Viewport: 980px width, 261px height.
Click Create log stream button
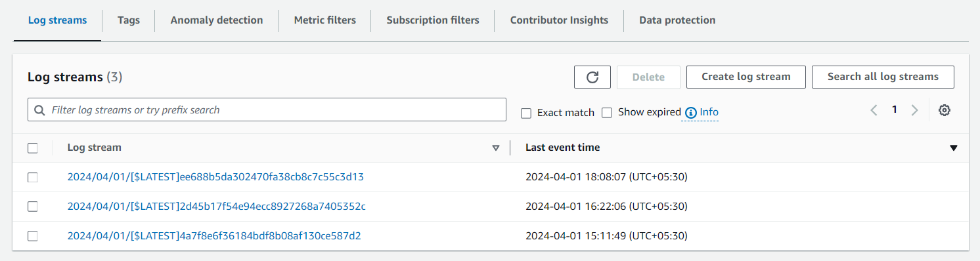746,77
